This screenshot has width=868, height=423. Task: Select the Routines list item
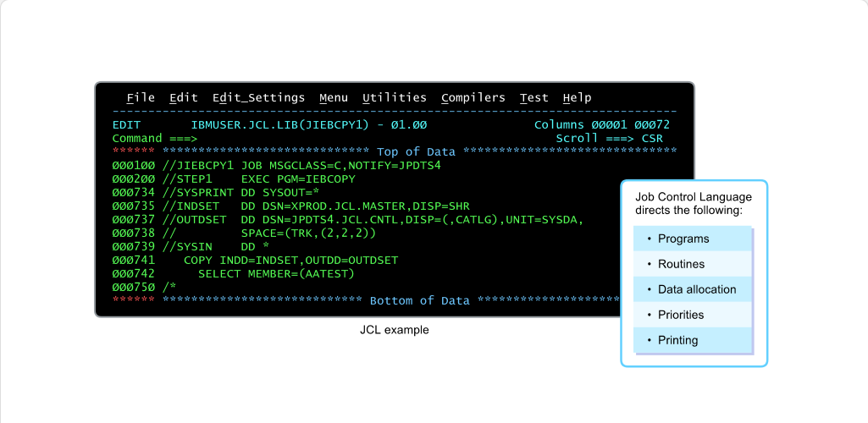pyautogui.click(x=692, y=264)
